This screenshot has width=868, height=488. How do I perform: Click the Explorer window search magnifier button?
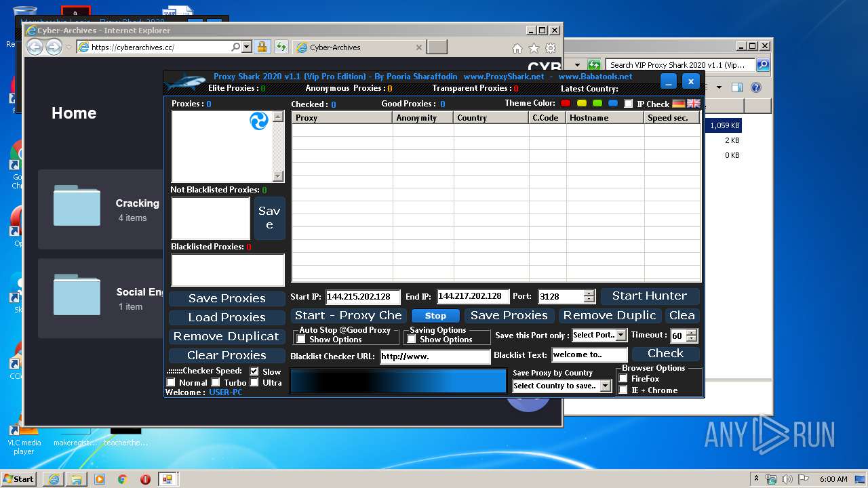pyautogui.click(x=763, y=65)
